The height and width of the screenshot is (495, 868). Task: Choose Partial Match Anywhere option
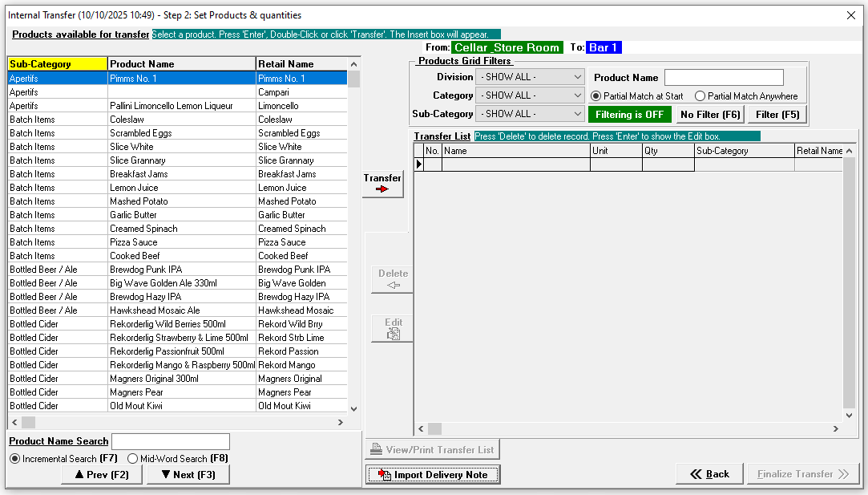coord(700,96)
